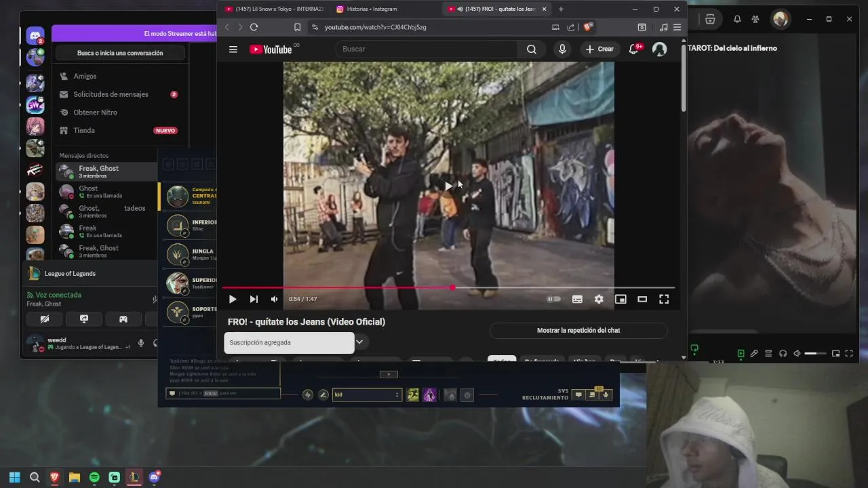The width and height of the screenshot is (868, 488).
Task: Open Spotify lyrics microphone icon
Action: click(754, 353)
